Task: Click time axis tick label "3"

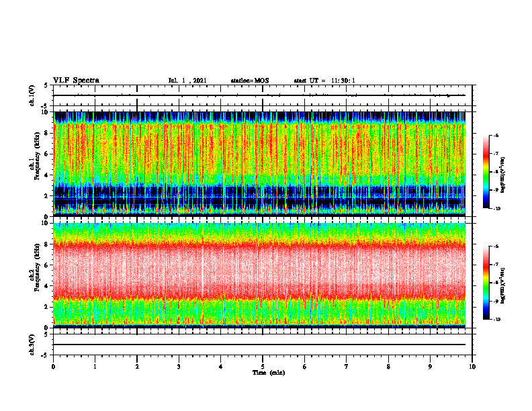Action: (179, 367)
